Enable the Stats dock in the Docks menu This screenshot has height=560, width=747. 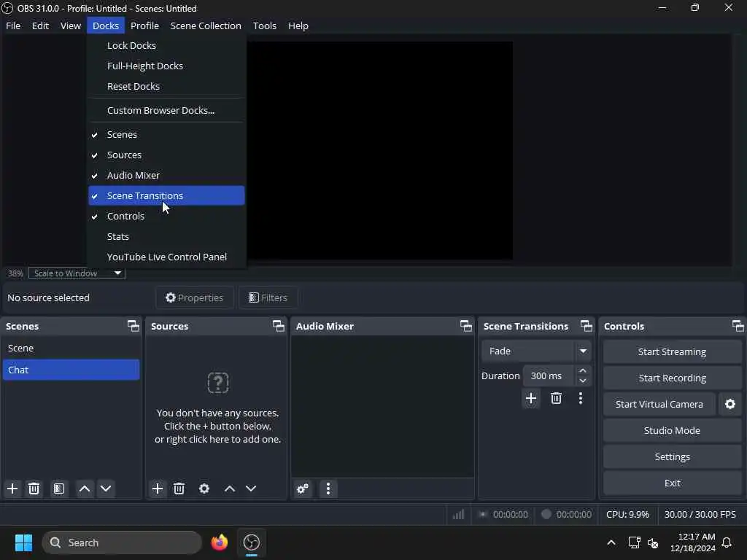[x=166, y=237]
